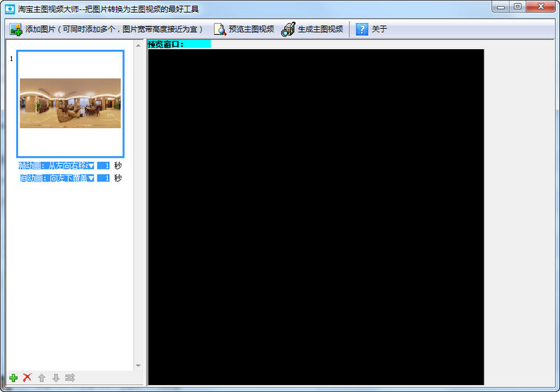Click the add picture toolbar icon
Screen dimensions: 560x392
tap(15, 29)
